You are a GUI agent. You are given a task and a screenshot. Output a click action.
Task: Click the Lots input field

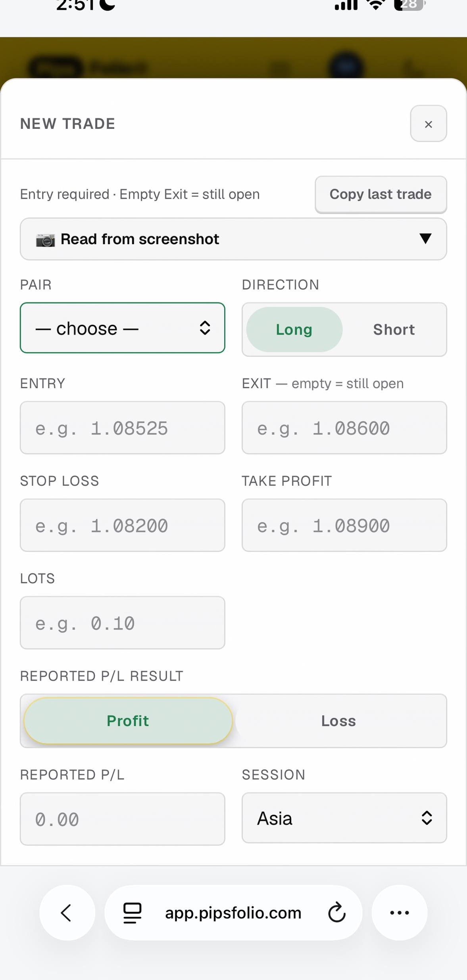pos(123,623)
